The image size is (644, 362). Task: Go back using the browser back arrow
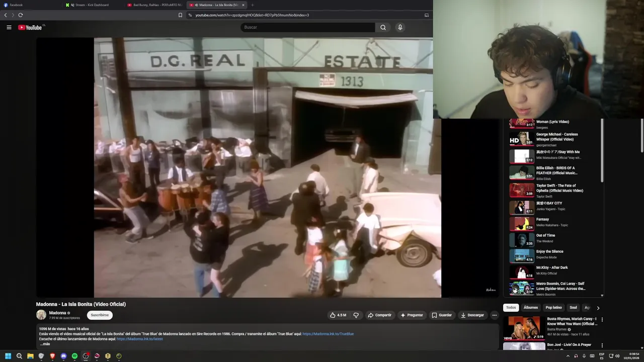tap(6, 15)
